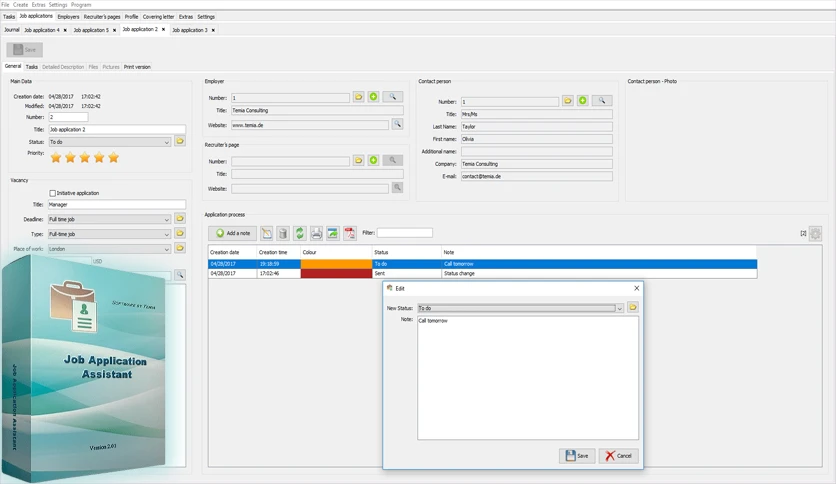The width and height of the screenshot is (836, 484).
Task: Switch to the Journal tab
Action: pyautogui.click(x=12, y=30)
